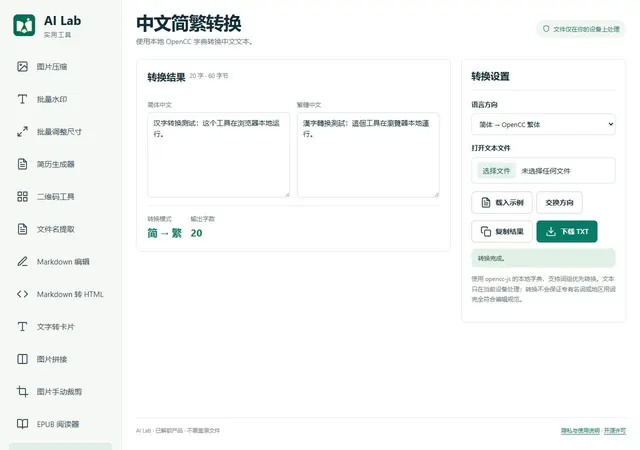Open 批量水印 tool from sidebar
Screen dimensions: 640x450
coord(60,99)
